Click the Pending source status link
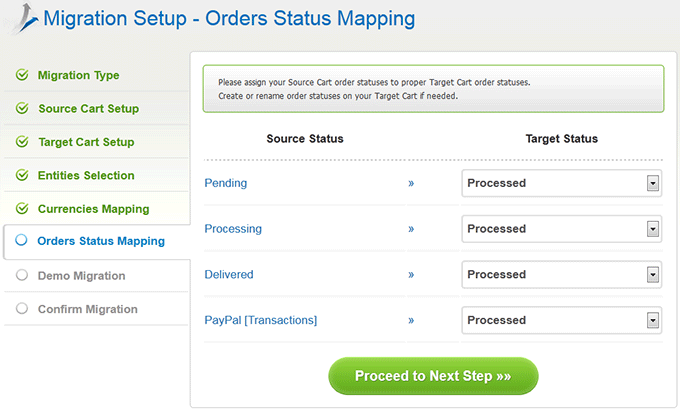 (226, 183)
